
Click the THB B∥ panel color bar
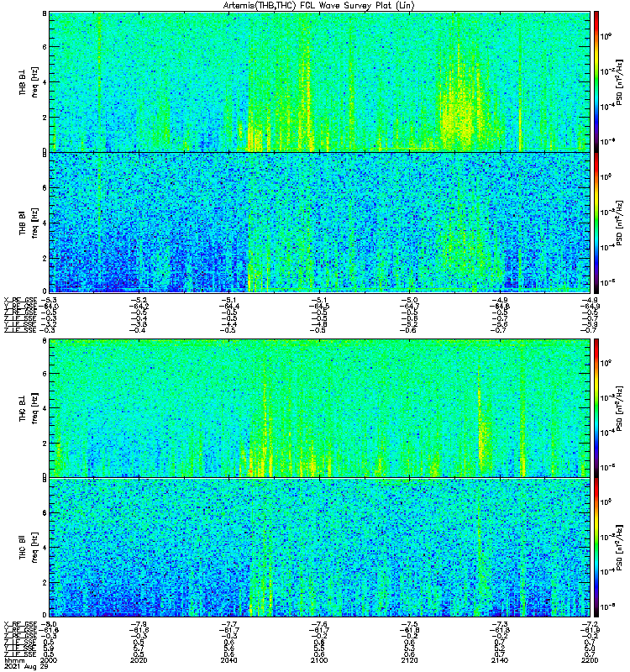(596, 223)
